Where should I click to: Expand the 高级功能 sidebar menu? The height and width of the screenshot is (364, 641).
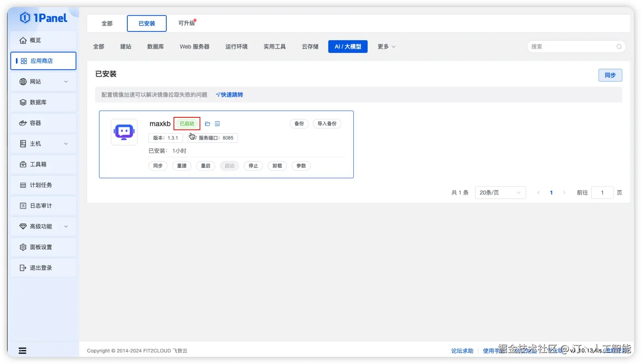click(43, 226)
